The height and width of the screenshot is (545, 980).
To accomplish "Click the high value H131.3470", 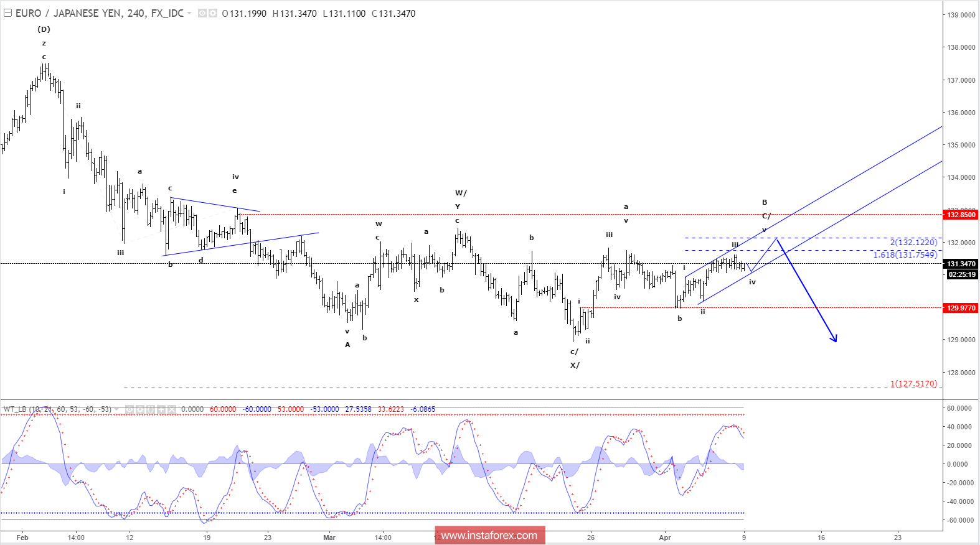I will click(294, 13).
